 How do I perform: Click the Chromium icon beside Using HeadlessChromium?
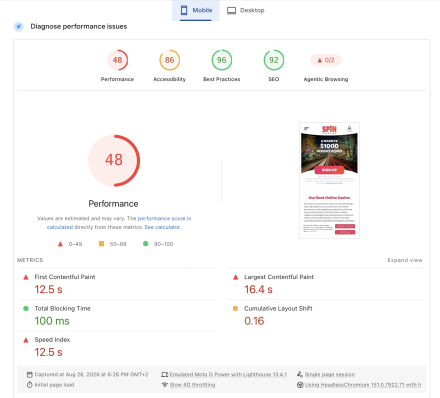tap(300, 385)
